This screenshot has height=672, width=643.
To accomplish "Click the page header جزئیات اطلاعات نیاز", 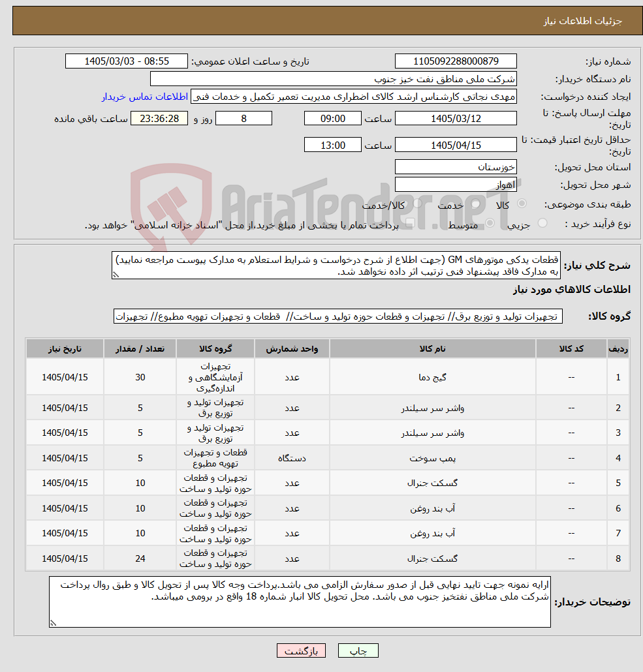I will point(582,21).
